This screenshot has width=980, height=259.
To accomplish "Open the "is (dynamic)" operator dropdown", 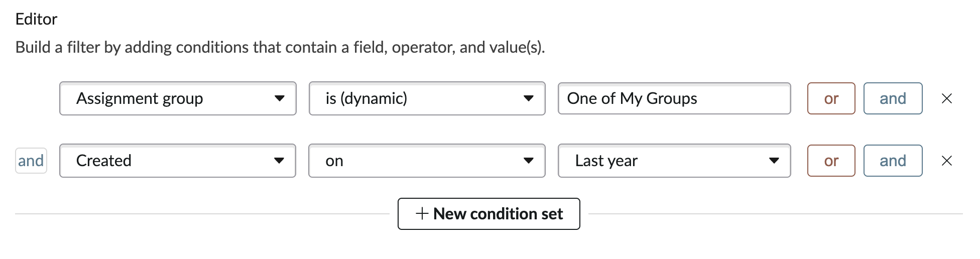I will (427, 98).
